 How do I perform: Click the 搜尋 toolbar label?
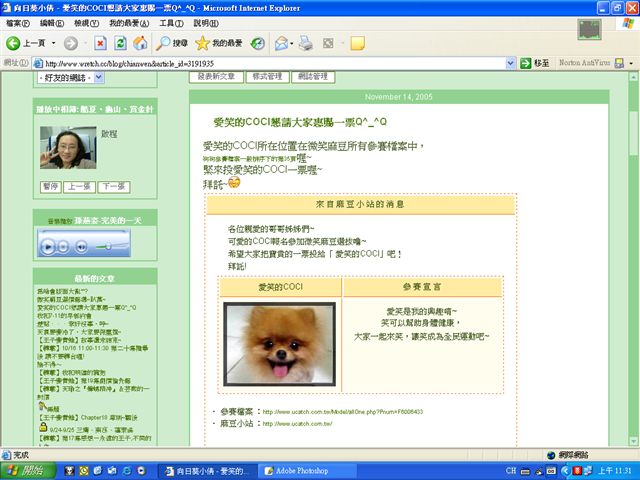pos(180,43)
